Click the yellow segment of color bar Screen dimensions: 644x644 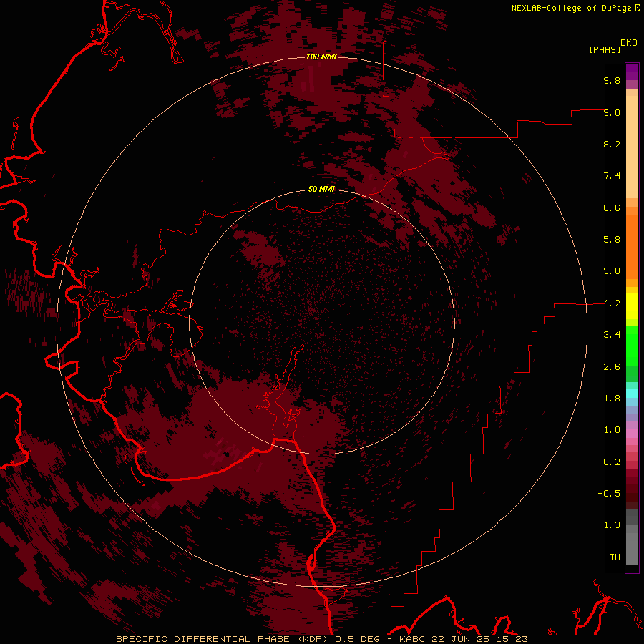(x=632, y=306)
